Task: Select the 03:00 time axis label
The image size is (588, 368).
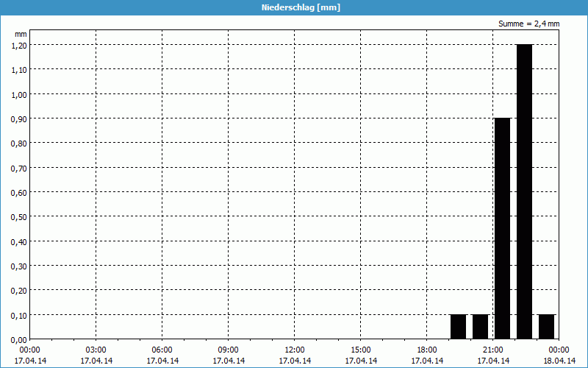Action: [96, 350]
